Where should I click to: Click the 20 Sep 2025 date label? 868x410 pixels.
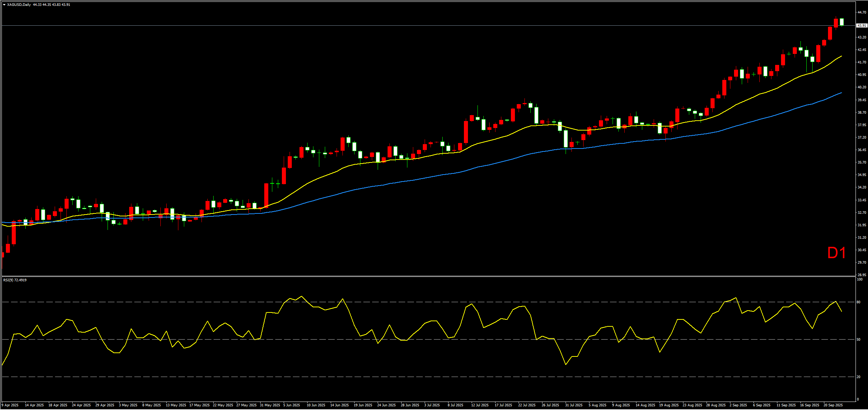[x=833, y=405]
